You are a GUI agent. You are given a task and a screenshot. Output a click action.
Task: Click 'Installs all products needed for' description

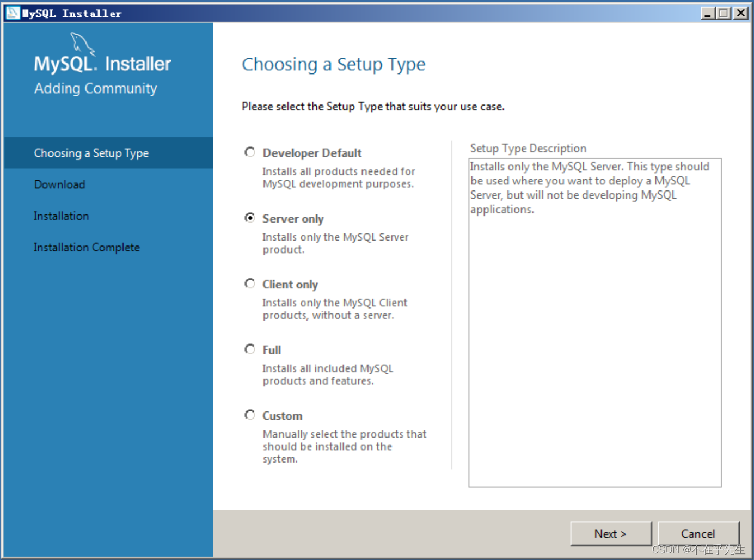(x=339, y=177)
